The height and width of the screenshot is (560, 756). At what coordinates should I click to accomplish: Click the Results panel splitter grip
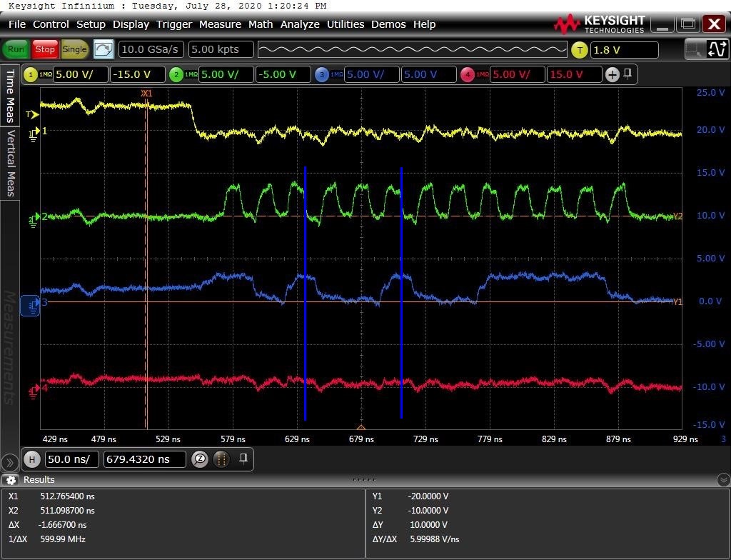pos(365,479)
